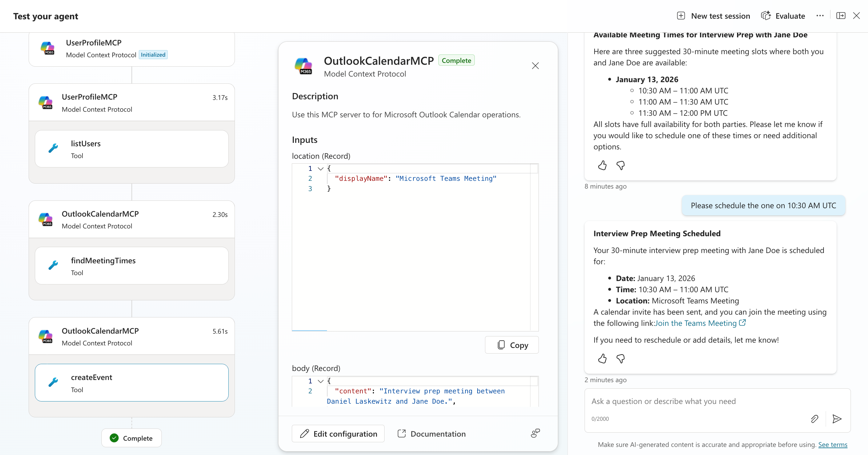Select the createEvent tool node

tap(131, 382)
